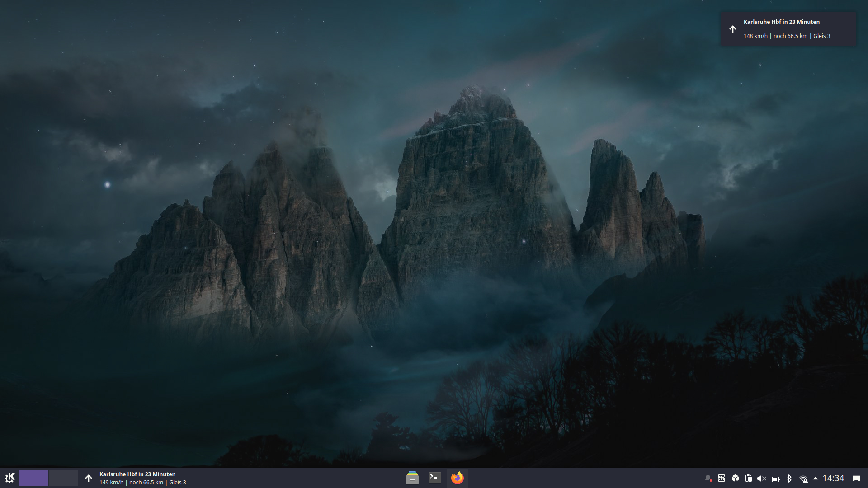
Task: Open the battery status indicator
Action: coord(776,479)
